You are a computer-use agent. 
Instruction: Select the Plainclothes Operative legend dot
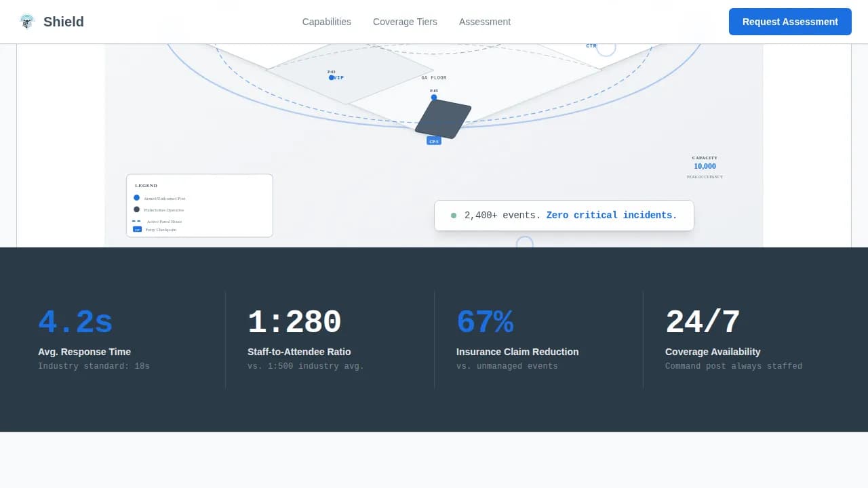tap(137, 209)
